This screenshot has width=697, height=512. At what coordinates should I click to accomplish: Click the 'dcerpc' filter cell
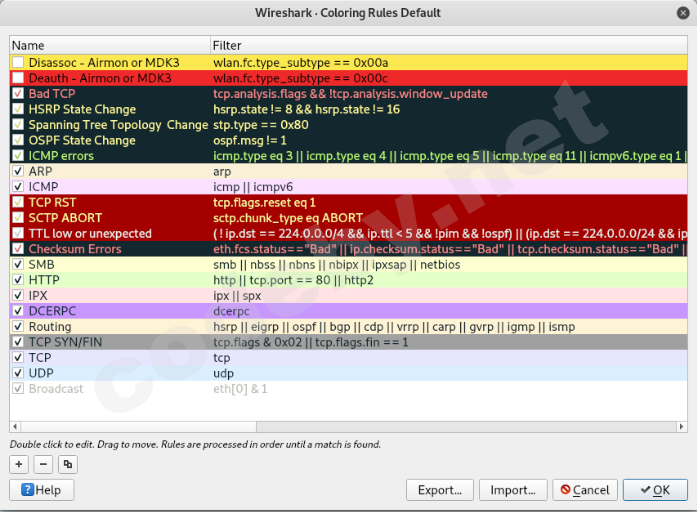231,311
